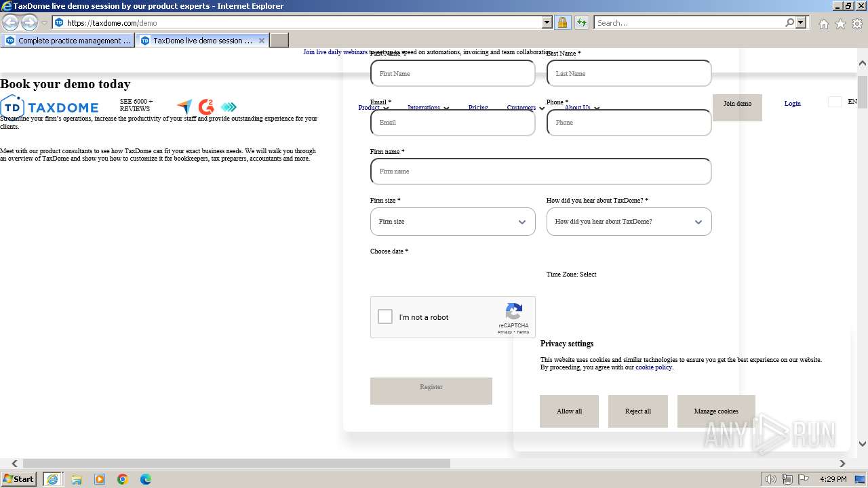Focus the Email field
868x488 pixels.
[453, 123]
